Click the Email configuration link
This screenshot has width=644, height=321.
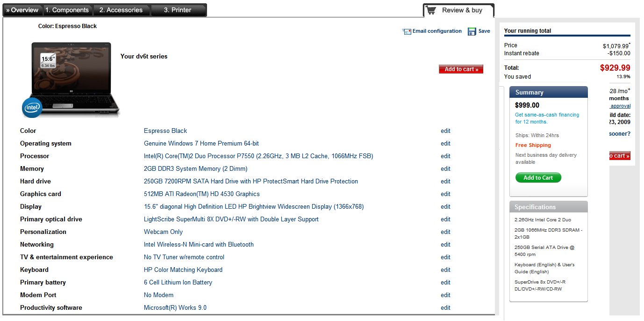coord(437,31)
